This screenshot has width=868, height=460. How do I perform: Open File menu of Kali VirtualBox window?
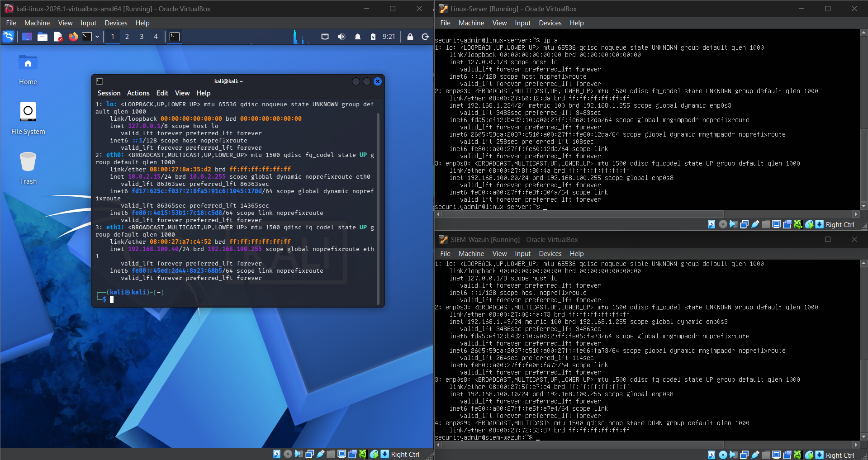(x=11, y=23)
